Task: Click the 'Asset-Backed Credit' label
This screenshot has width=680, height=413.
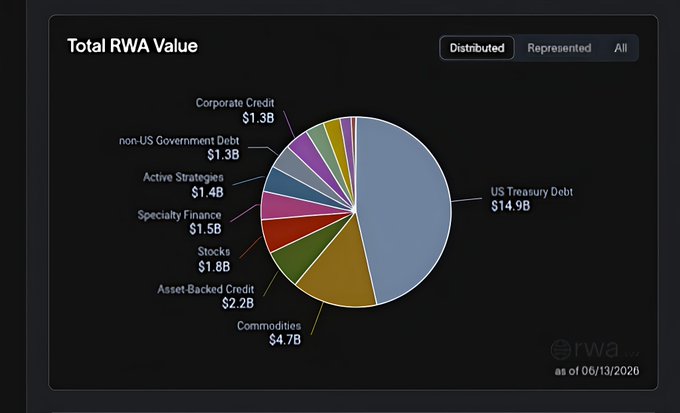Action: pos(206,289)
